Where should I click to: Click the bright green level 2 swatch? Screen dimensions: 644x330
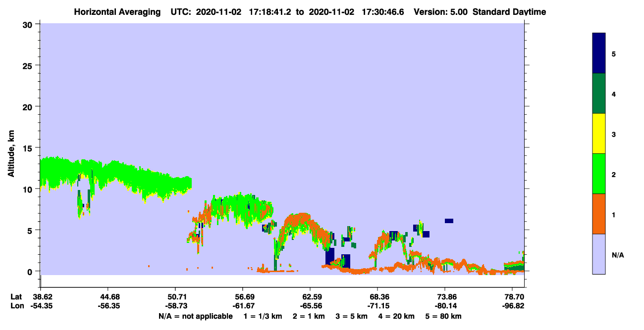[x=598, y=174]
